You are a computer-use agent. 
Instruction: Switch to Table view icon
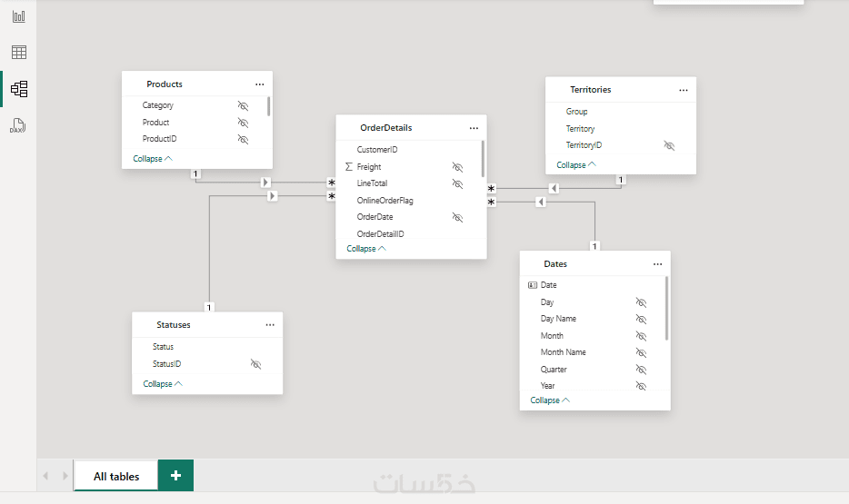click(x=18, y=53)
